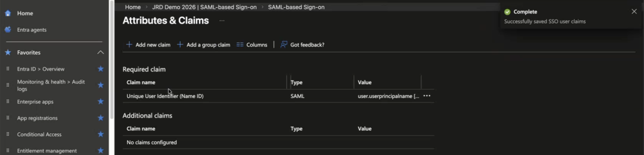Image resolution: width=644 pixels, height=155 pixels.
Task: Click drag handle beside Conditional Access
Action: coord(8,134)
